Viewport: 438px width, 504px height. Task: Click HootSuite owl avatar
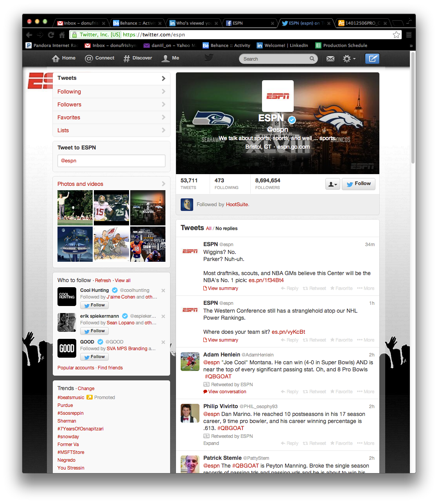pyautogui.click(x=187, y=205)
